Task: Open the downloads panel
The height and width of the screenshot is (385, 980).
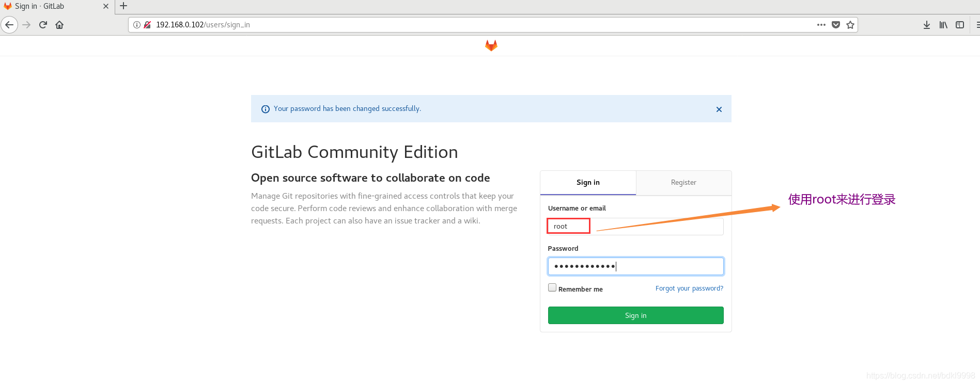Action: coord(927,25)
